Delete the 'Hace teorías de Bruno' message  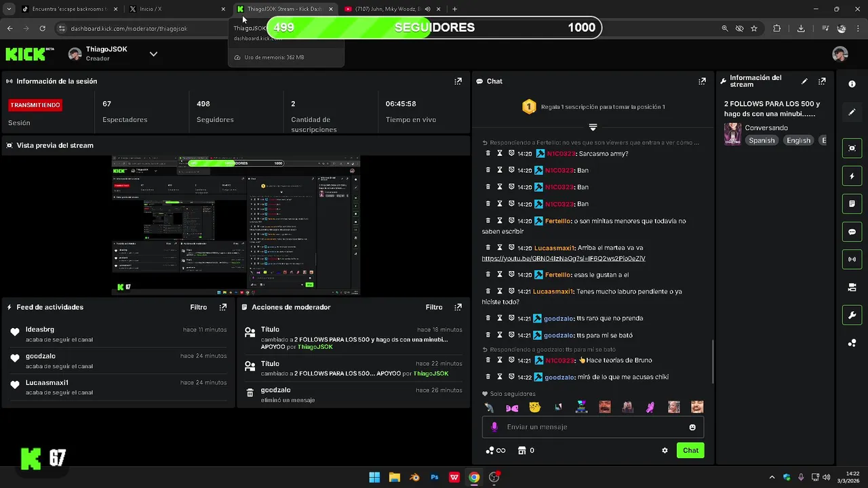(488, 360)
